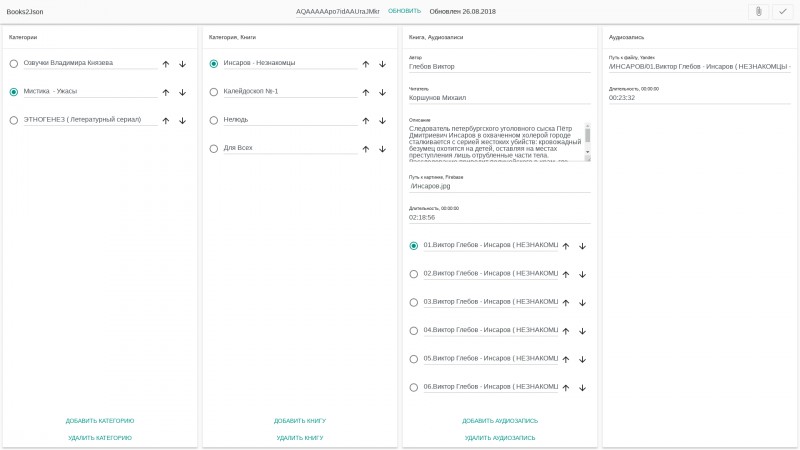800x450 pixels.
Task: Click the checkmark confirm icon
Action: coord(782,11)
